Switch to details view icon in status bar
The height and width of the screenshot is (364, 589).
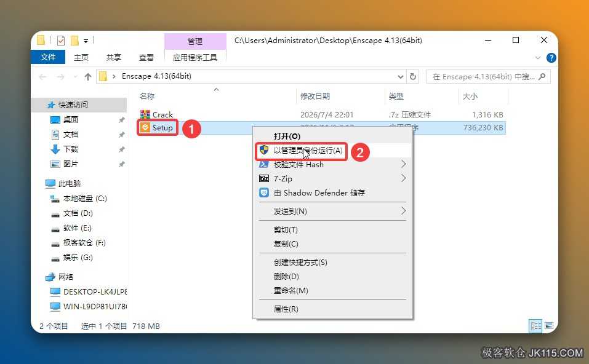(x=535, y=325)
